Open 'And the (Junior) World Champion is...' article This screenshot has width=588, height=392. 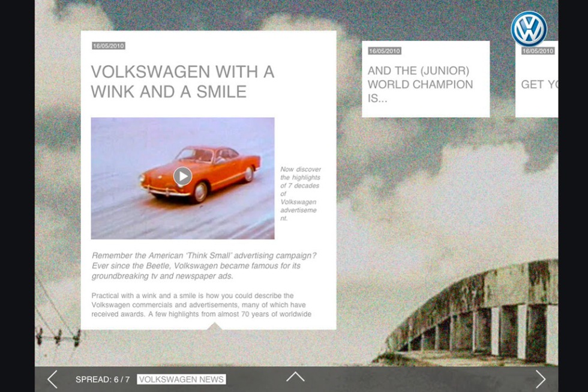[420, 85]
